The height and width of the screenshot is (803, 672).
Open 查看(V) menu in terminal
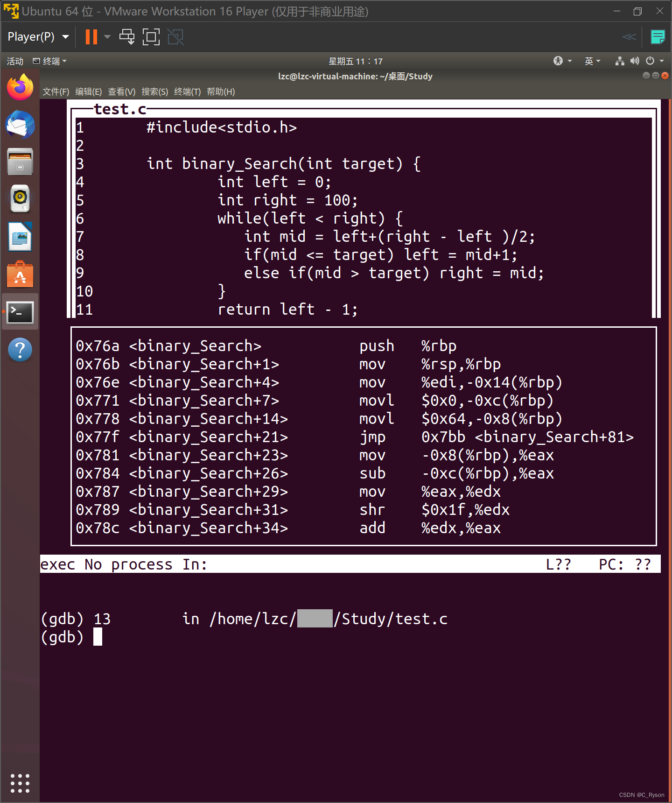(x=121, y=92)
